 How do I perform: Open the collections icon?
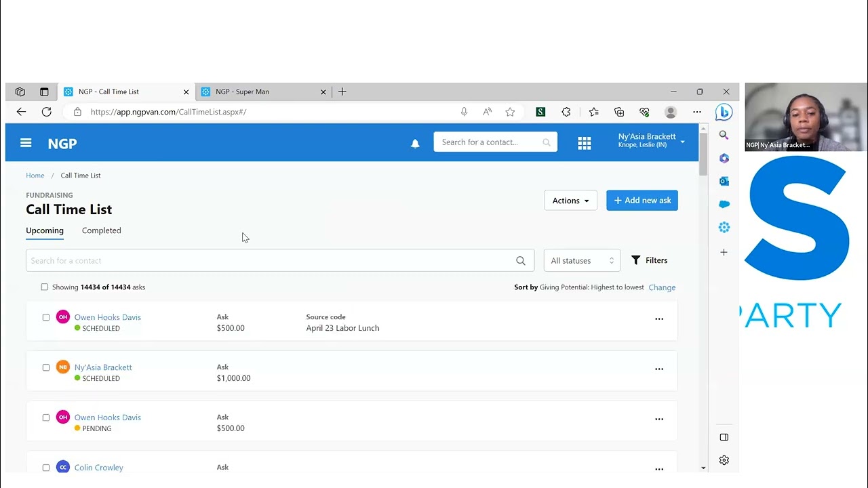tap(619, 112)
